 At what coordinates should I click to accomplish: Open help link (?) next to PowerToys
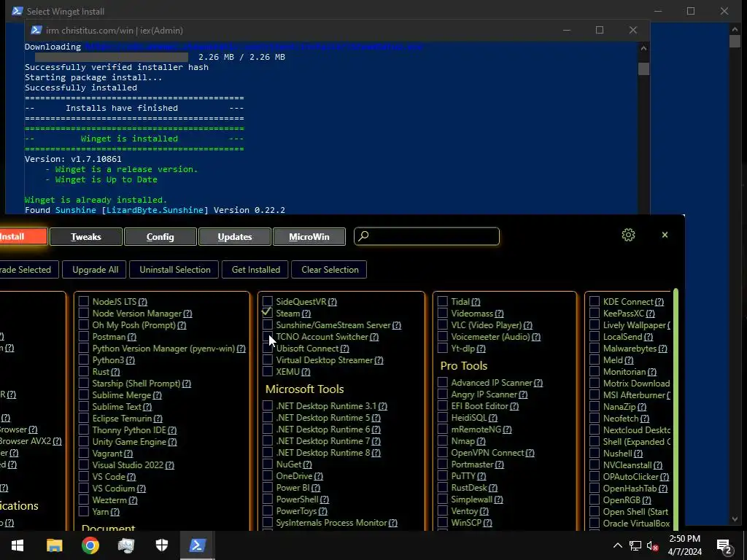point(322,511)
